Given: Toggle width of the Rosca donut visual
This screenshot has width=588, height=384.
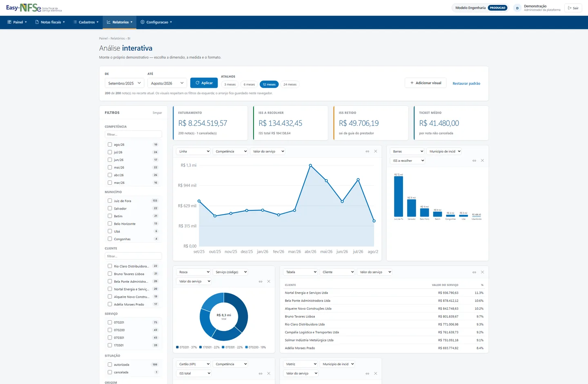Looking at the screenshot, I should pos(261,281).
